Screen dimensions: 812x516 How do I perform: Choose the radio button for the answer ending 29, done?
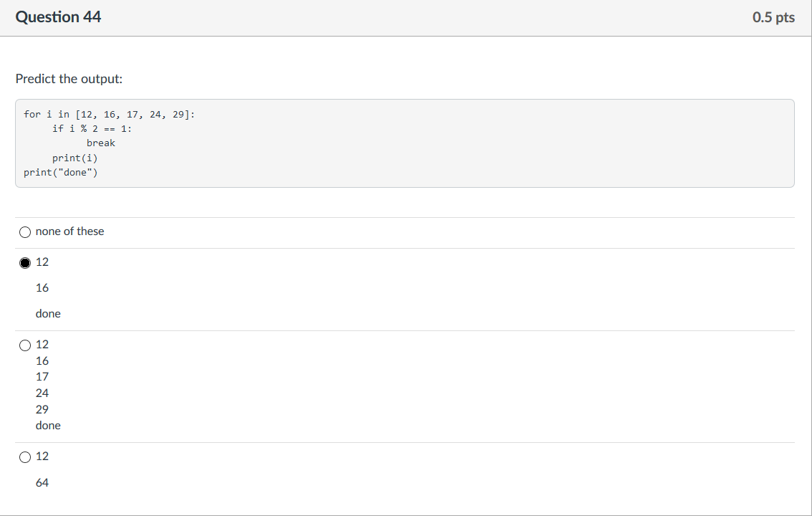25,345
